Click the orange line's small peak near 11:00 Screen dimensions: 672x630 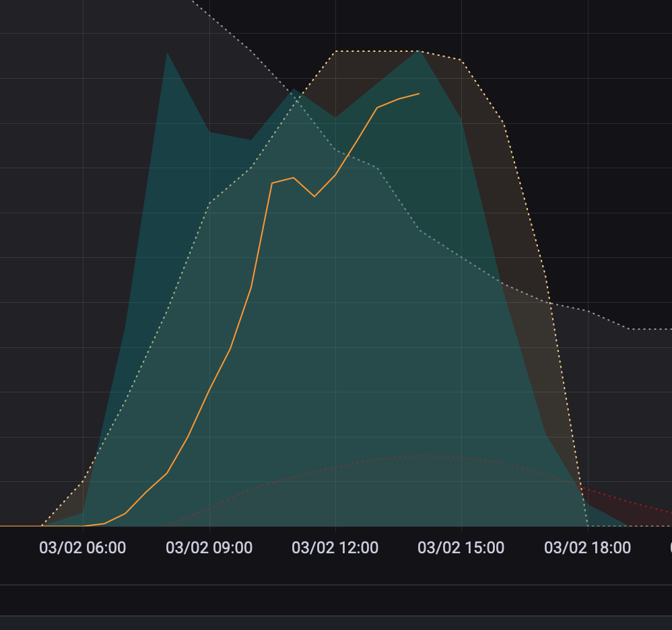tap(294, 178)
